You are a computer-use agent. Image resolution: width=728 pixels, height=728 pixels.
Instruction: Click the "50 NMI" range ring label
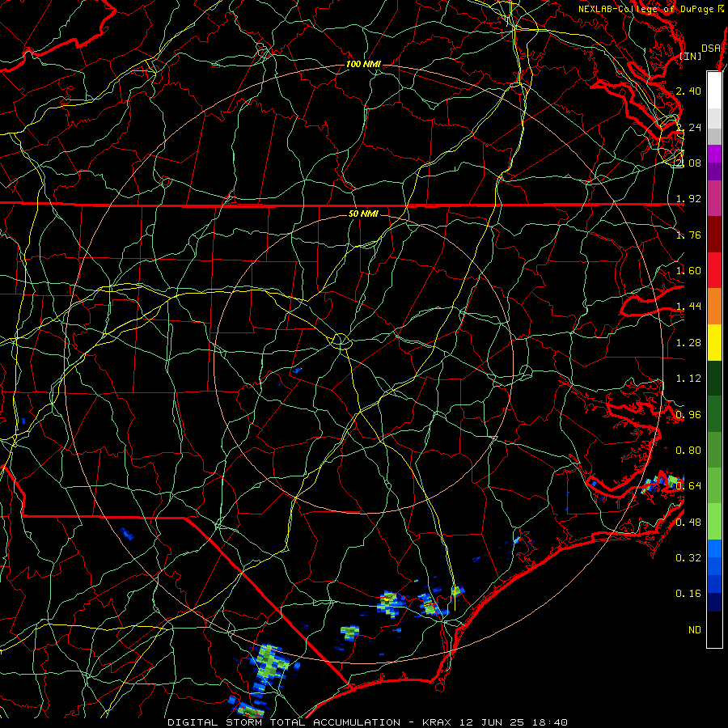coord(363,214)
